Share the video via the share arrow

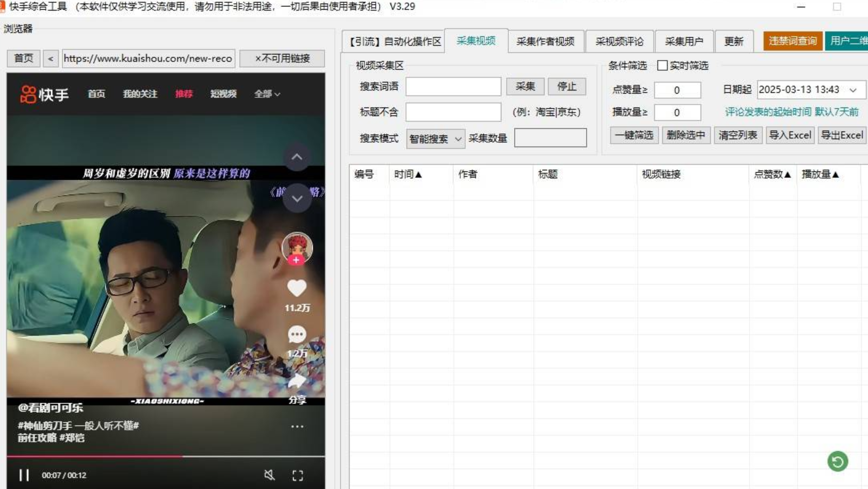coord(298,379)
